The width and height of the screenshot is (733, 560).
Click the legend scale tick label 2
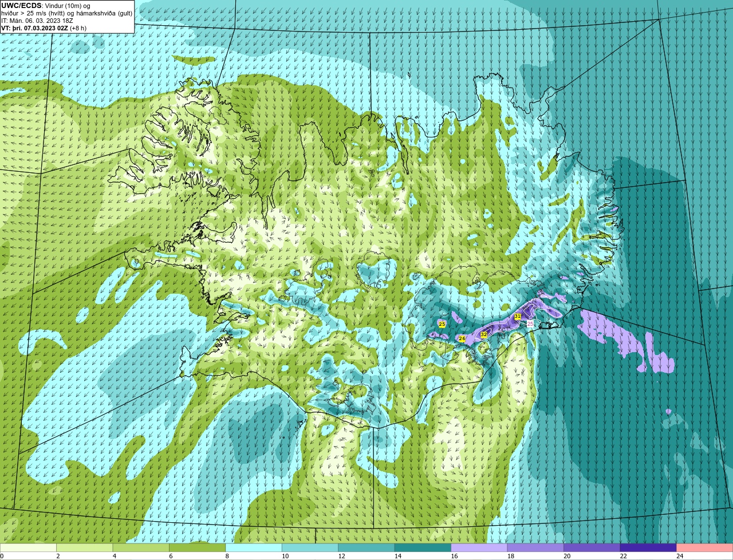click(58, 556)
